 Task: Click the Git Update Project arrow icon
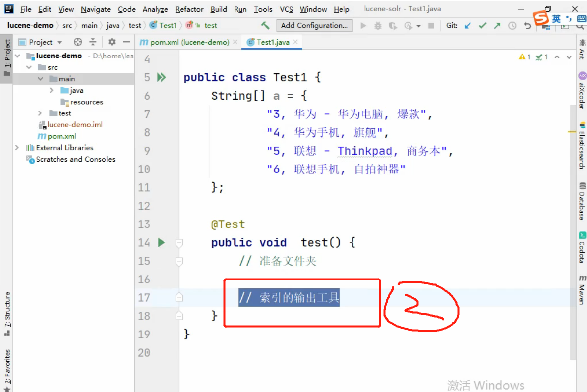coord(468,25)
